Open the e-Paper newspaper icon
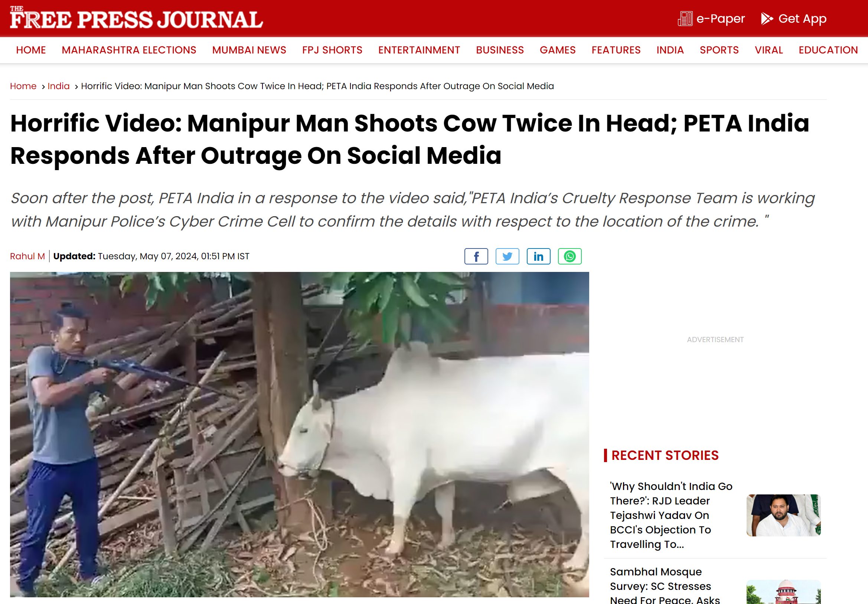 tap(685, 19)
